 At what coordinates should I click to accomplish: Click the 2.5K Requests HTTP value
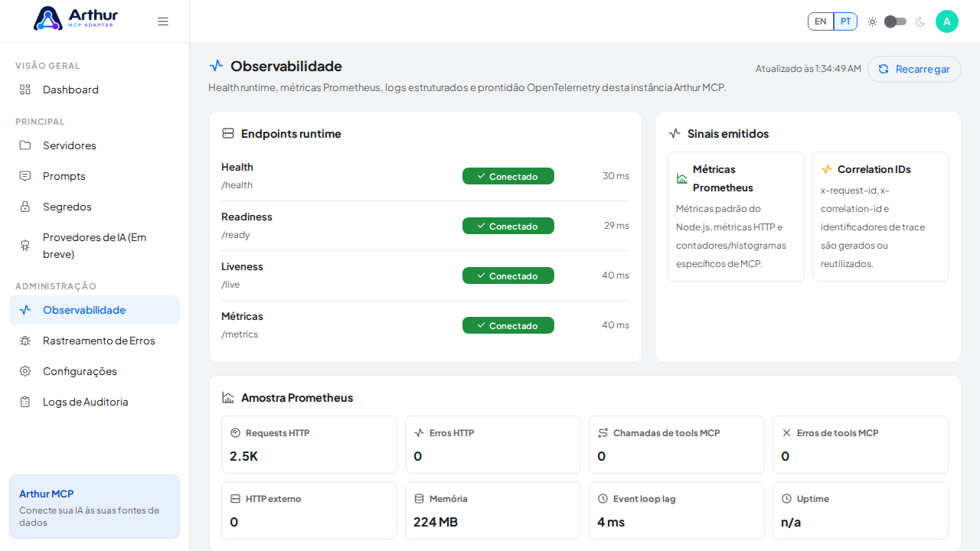(244, 456)
